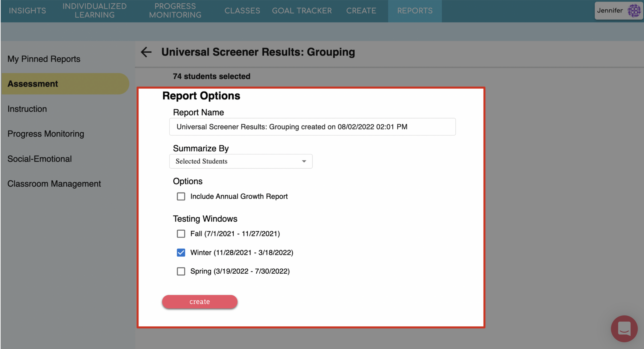Click the back arrow icon
Image resolution: width=644 pixels, height=349 pixels.
(146, 52)
